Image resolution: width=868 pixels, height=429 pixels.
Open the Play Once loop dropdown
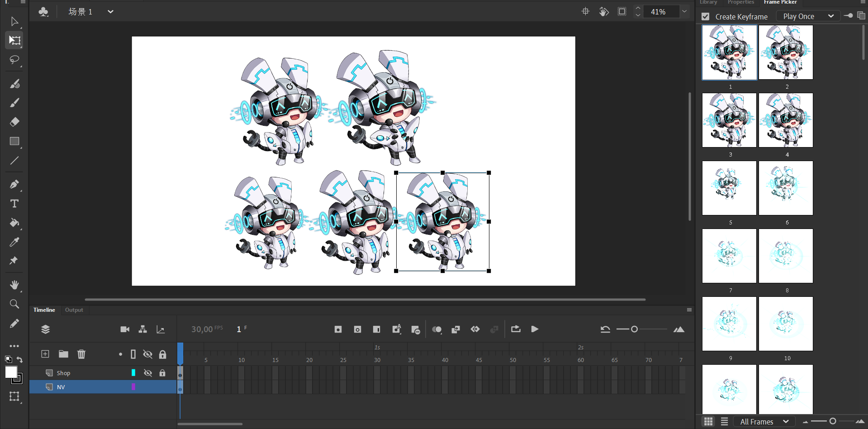pyautogui.click(x=808, y=16)
